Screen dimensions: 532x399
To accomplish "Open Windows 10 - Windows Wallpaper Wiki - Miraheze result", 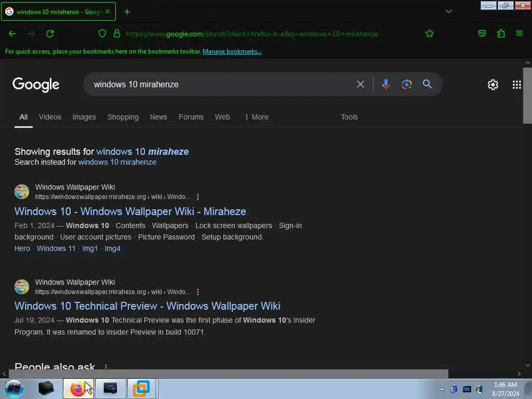I will 130,211.
